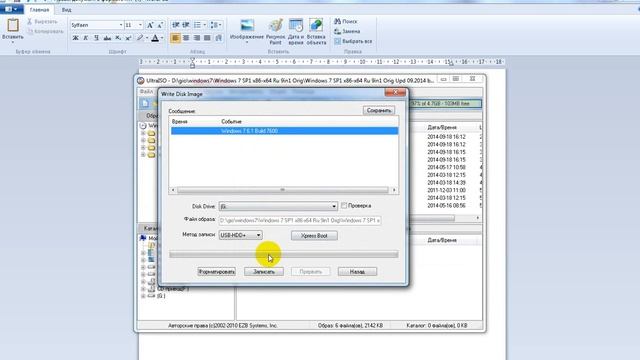
Task: Click the Форматировать button
Action: point(216,271)
